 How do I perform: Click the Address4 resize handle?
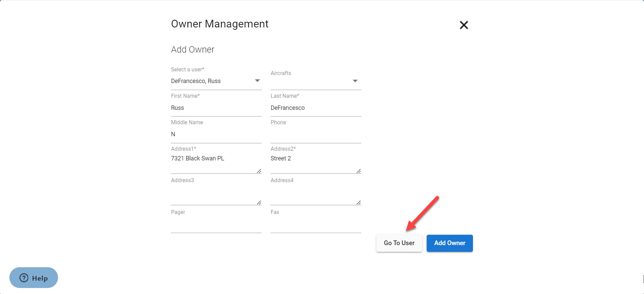[x=359, y=203]
